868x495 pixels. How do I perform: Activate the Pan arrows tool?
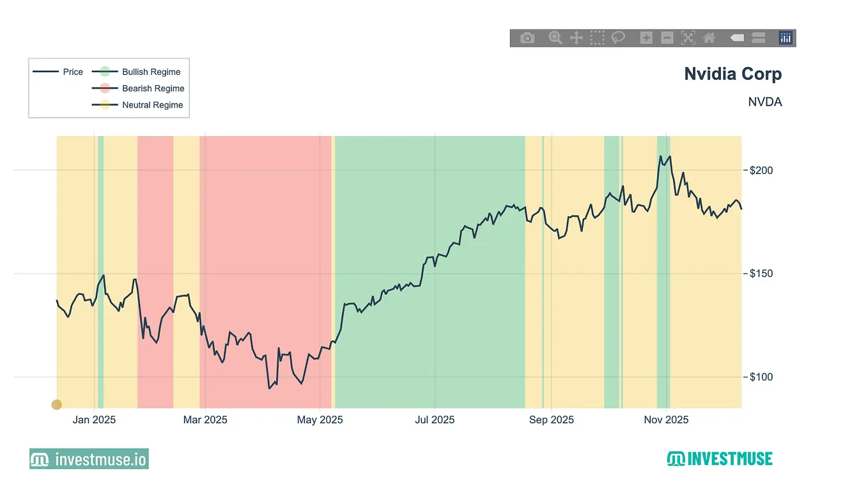pos(576,38)
